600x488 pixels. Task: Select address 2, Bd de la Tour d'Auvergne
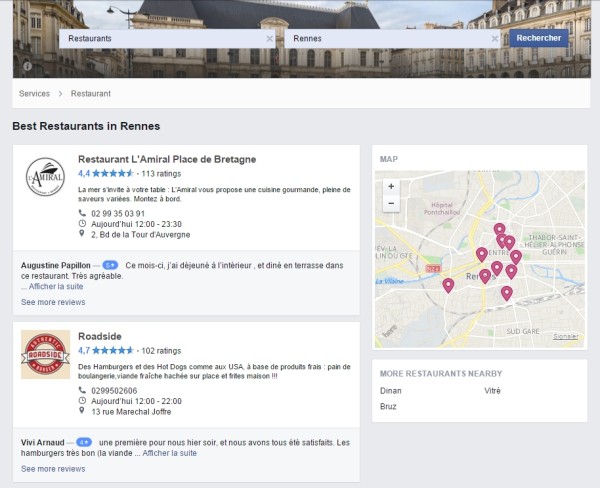pyautogui.click(x=140, y=235)
